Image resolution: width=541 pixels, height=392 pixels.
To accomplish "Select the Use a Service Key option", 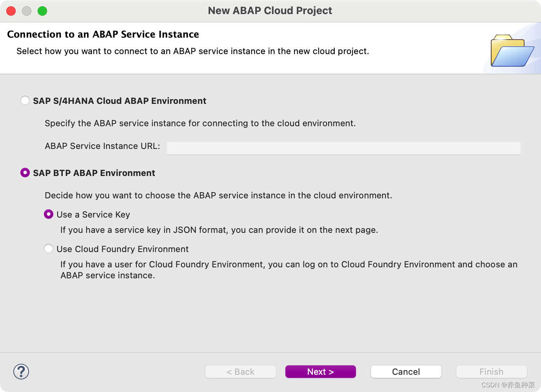I will 49,214.
